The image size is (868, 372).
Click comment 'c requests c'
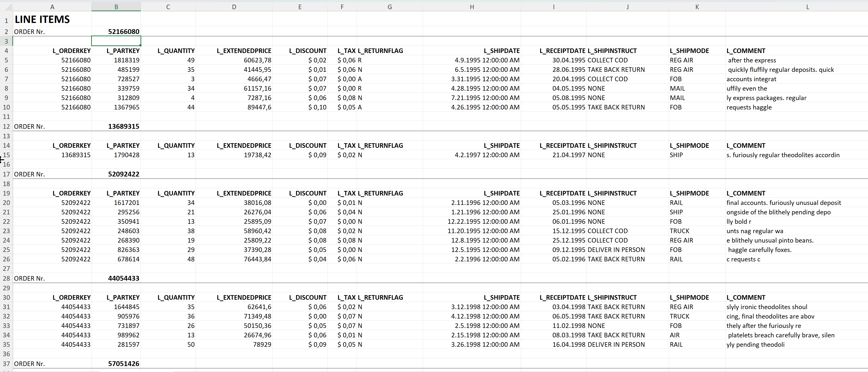click(743, 260)
